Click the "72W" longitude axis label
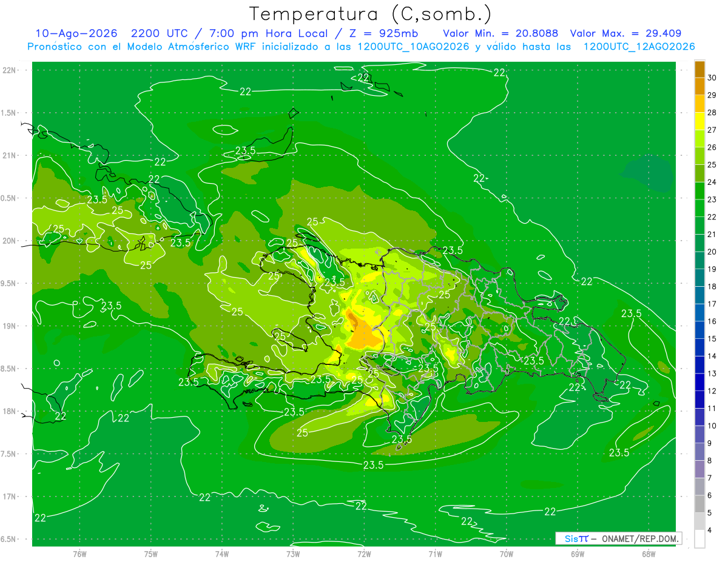This screenshot has width=728, height=562. (x=364, y=554)
